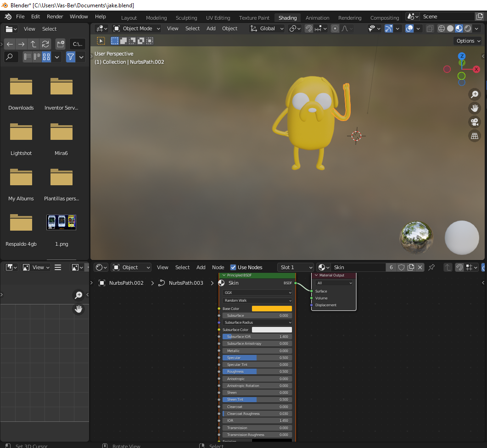
Task: Open the node editor Node menu
Action: click(x=218, y=267)
